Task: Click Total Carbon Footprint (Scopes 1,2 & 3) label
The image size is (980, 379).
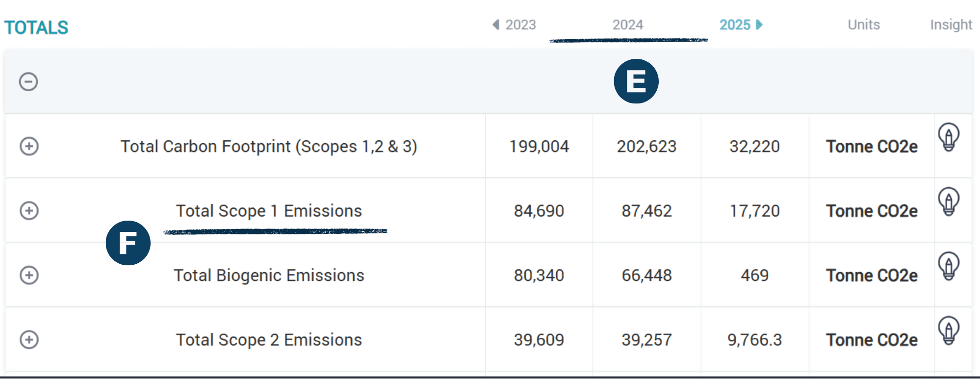Action: click(x=269, y=147)
